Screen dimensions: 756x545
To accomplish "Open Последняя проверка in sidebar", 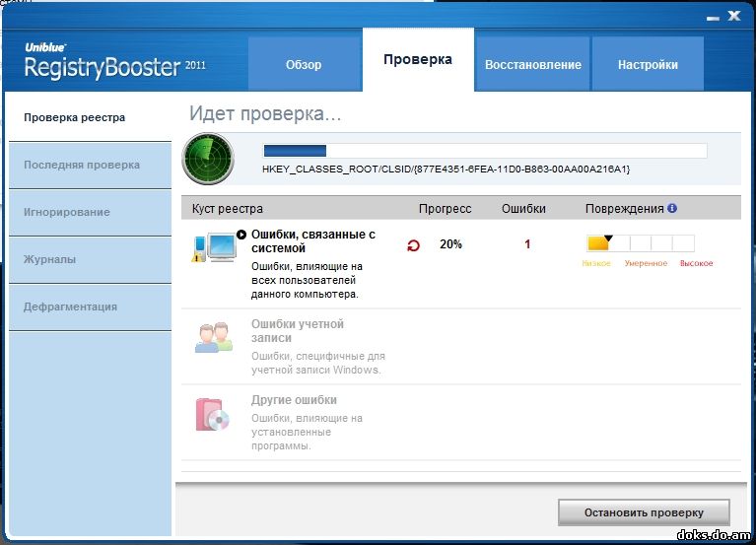I will (x=90, y=165).
